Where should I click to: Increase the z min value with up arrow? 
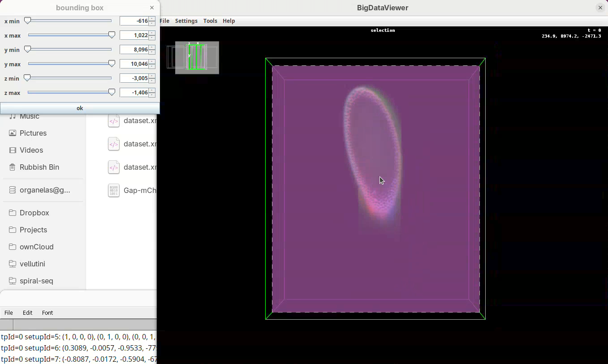tap(152, 76)
